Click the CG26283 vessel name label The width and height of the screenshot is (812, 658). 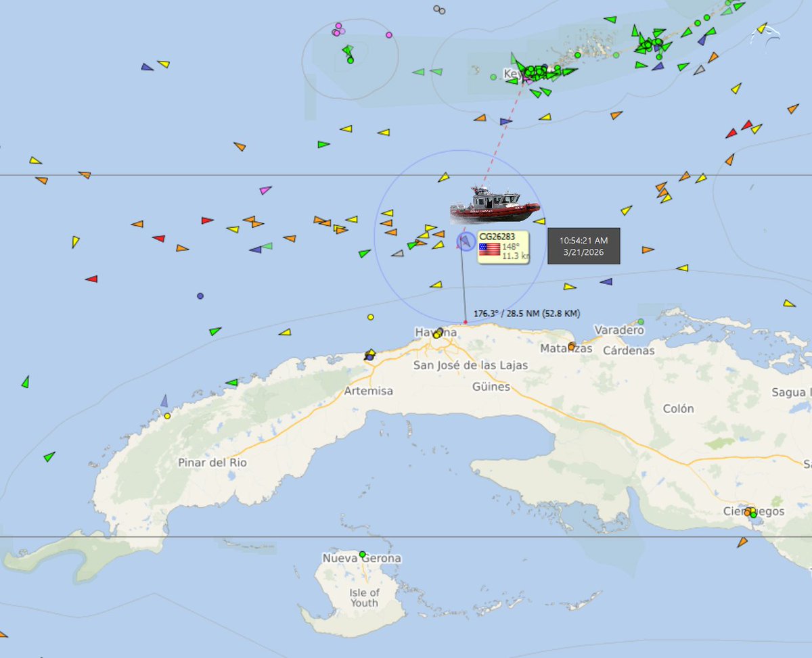(x=497, y=237)
